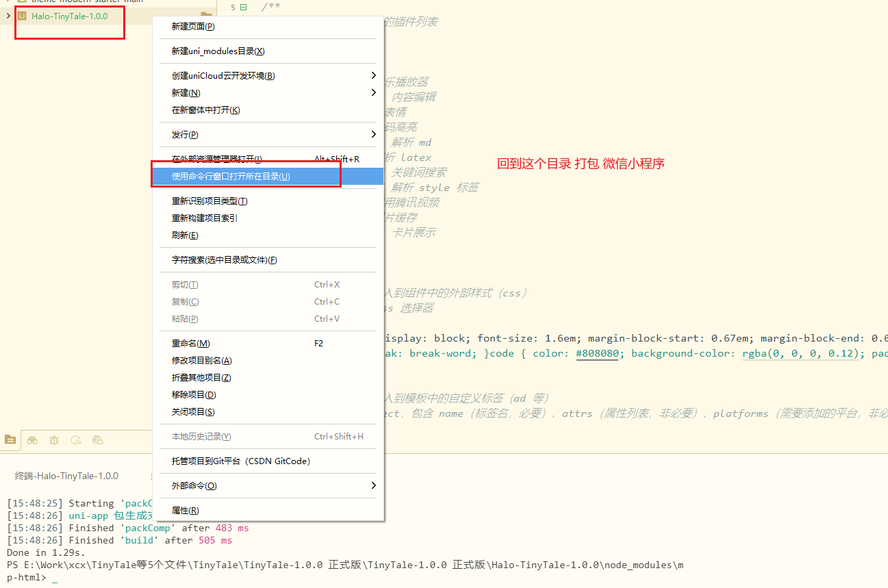Viewport: 888px width, 588px height.
Task: Select Halo-TinyTale-1.0.0 project in tree
Action: [69, 16]
